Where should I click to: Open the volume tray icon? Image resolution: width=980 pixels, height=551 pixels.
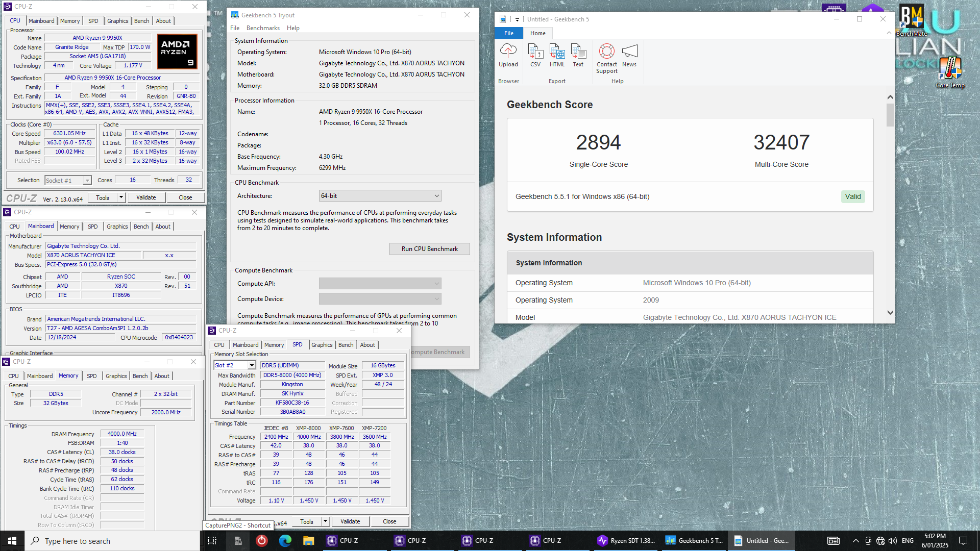pyautogui.click(x=893, y=541)
